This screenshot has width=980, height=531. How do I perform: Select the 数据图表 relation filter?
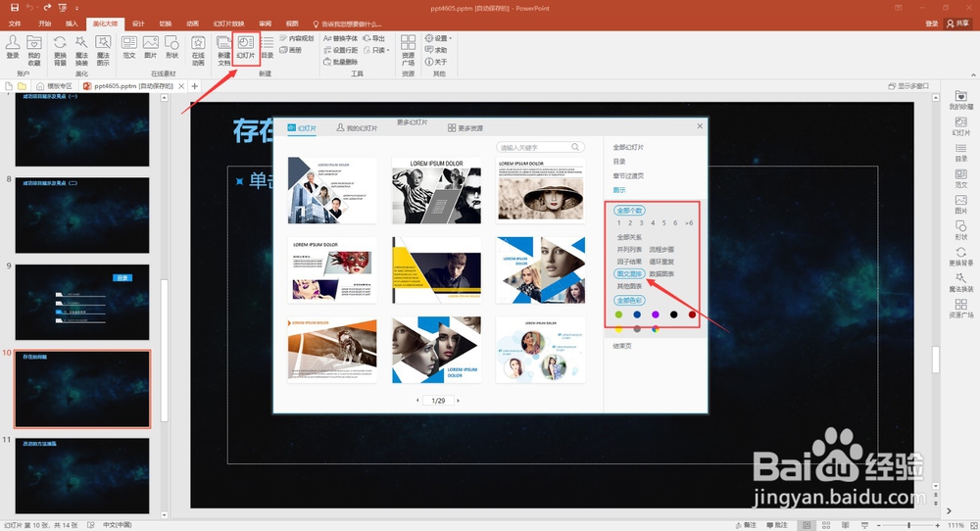[661, 273]
